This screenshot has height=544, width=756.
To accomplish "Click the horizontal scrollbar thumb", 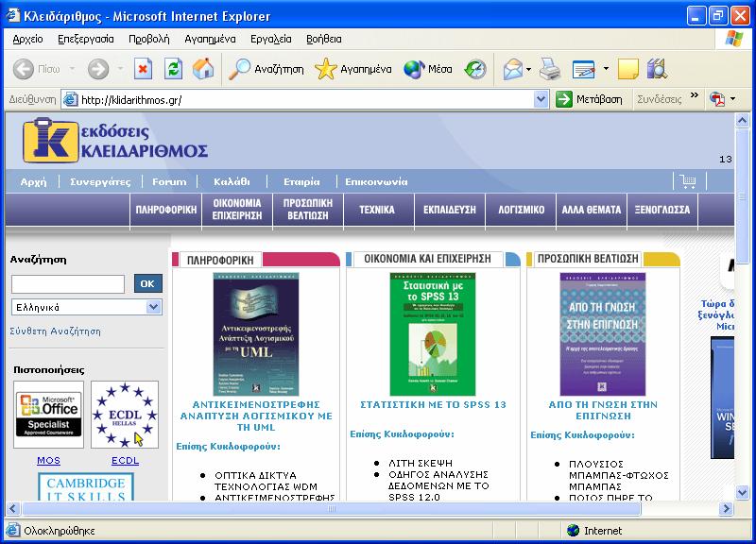I will (332, 508).
